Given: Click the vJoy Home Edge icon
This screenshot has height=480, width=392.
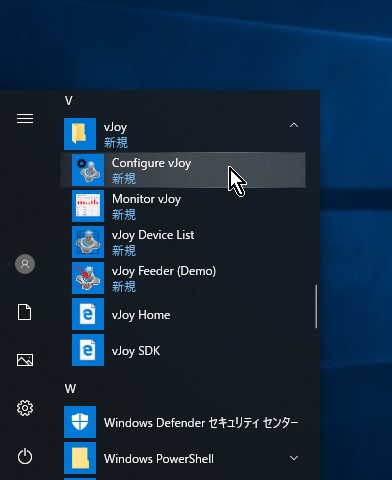Looking at the screenshot, I should point(88,314).
